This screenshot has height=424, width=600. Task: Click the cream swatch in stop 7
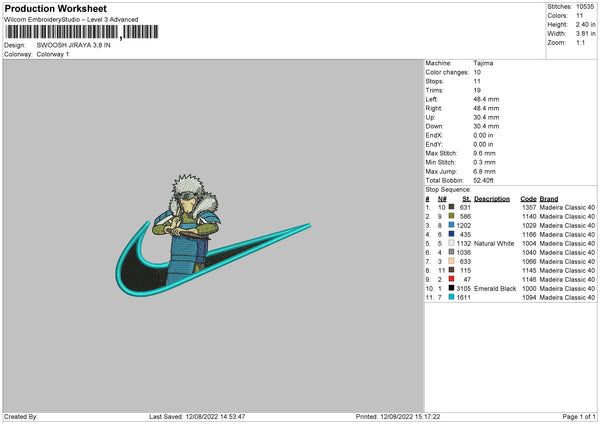click(451, 261)
